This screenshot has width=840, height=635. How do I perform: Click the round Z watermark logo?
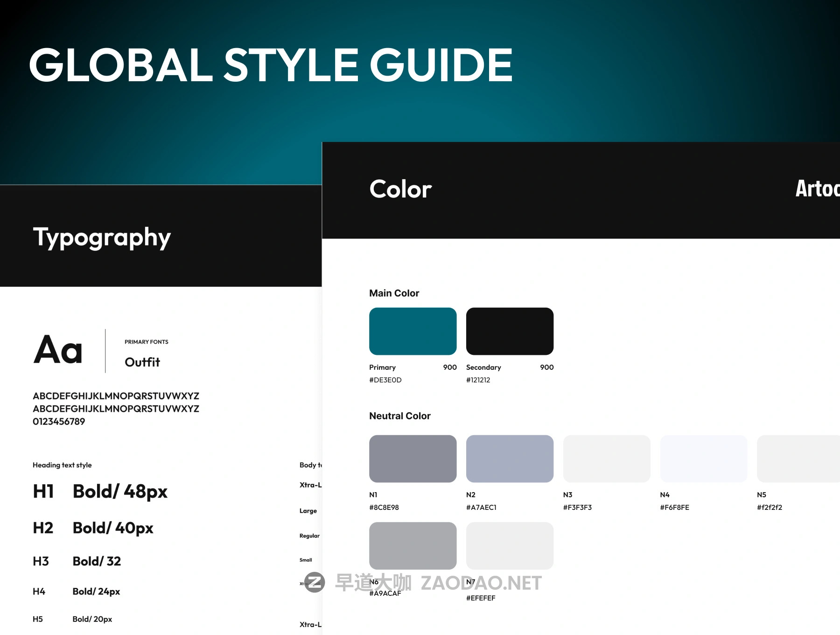[315, 582]
